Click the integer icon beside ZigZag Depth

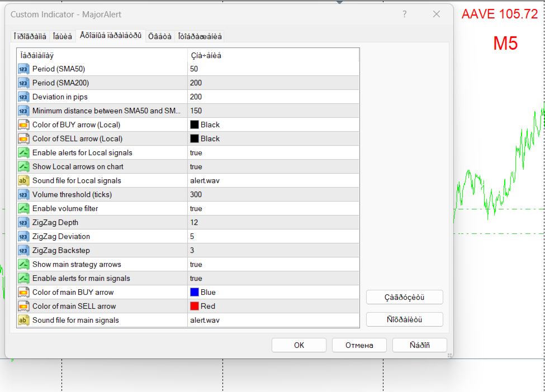point(23,222)
